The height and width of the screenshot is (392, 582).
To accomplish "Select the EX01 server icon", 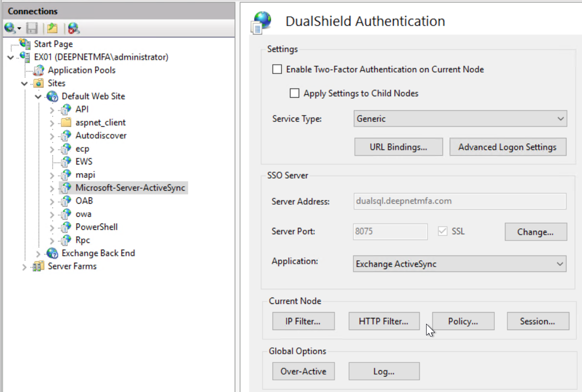I will [x=25, y=57].
